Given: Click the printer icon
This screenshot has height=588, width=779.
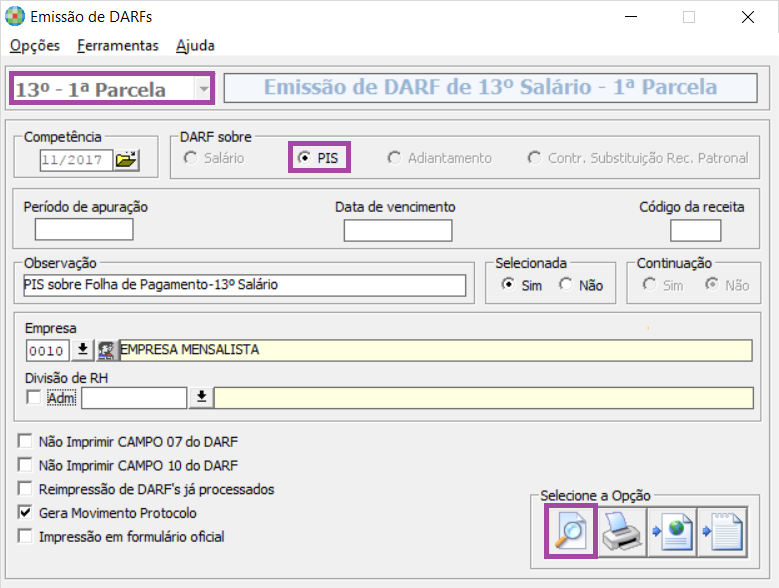Looking at the screenshot, I should (622, 531).
